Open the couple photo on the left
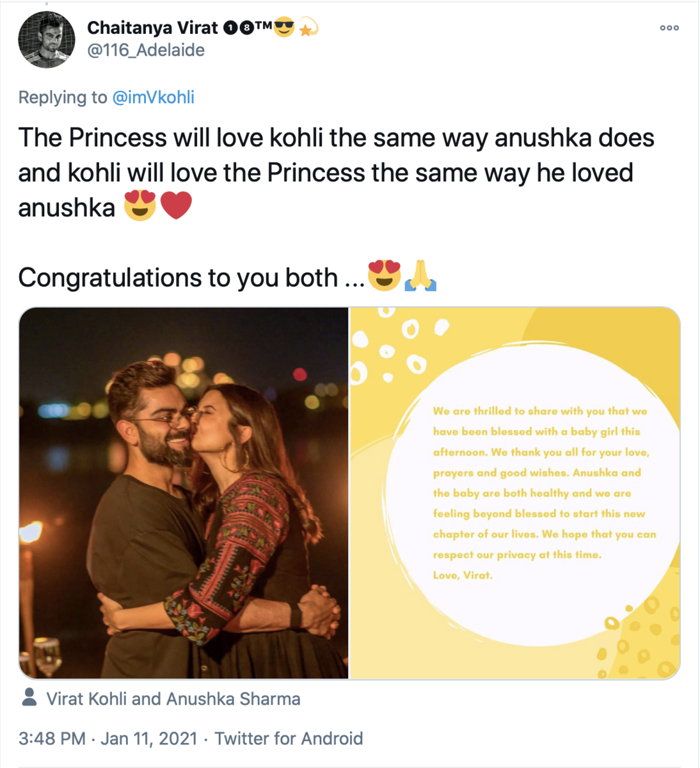 [x=184, y=493]
